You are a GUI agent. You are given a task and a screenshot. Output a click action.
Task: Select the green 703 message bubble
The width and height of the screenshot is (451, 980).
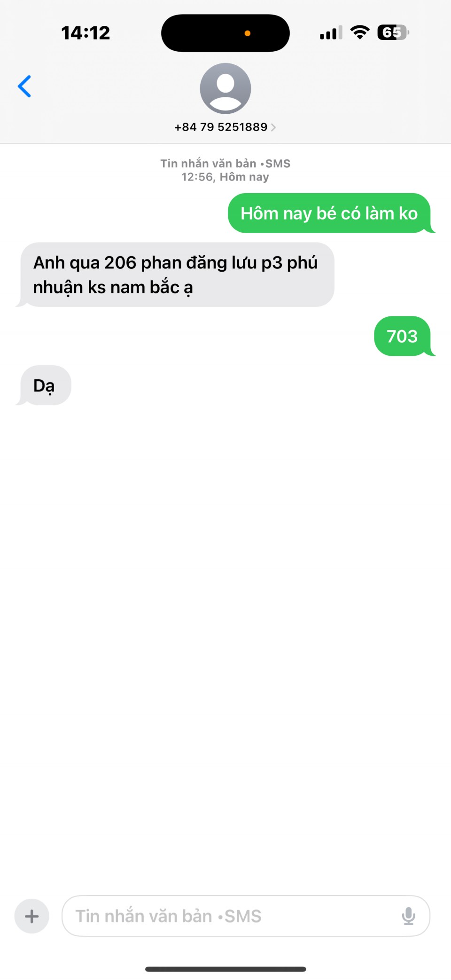click(x=403, y=336)
